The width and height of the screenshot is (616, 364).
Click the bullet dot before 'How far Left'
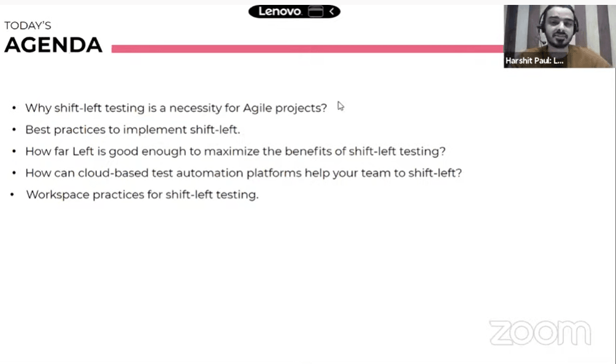(x=13, y=151)
